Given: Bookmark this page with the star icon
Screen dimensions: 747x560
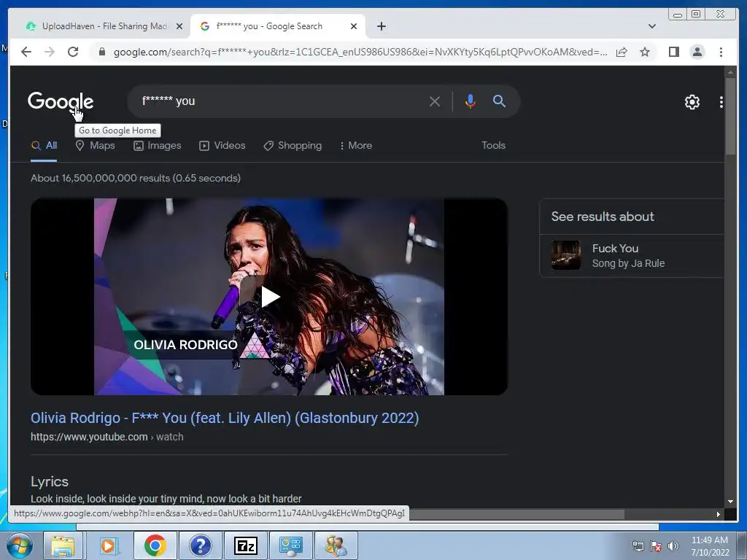Looking at the screenshot, I should click(645, 52).
